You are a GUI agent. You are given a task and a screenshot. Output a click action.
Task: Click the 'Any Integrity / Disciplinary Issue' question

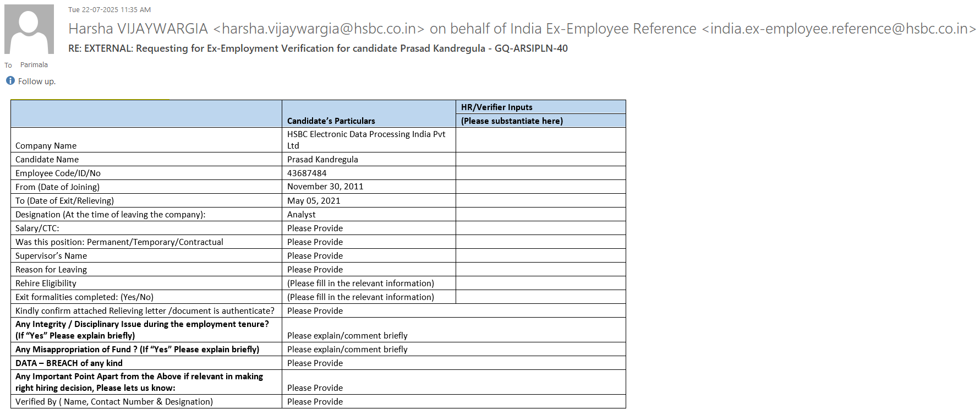point(143,330)
